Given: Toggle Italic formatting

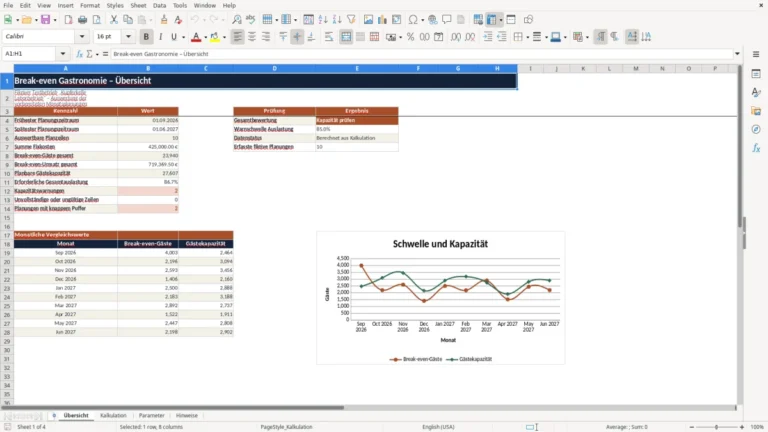Looking at the screenshot, I should pos(160,37).
